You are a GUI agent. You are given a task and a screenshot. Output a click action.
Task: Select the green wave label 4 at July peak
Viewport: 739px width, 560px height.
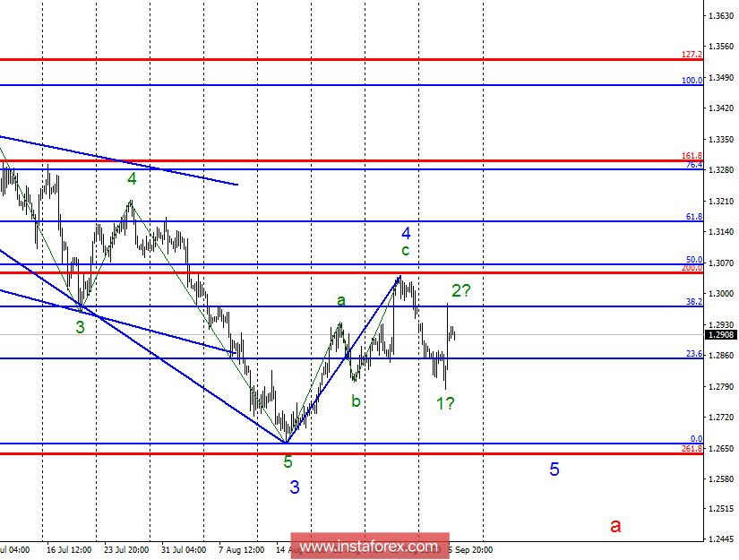[132, 178]
